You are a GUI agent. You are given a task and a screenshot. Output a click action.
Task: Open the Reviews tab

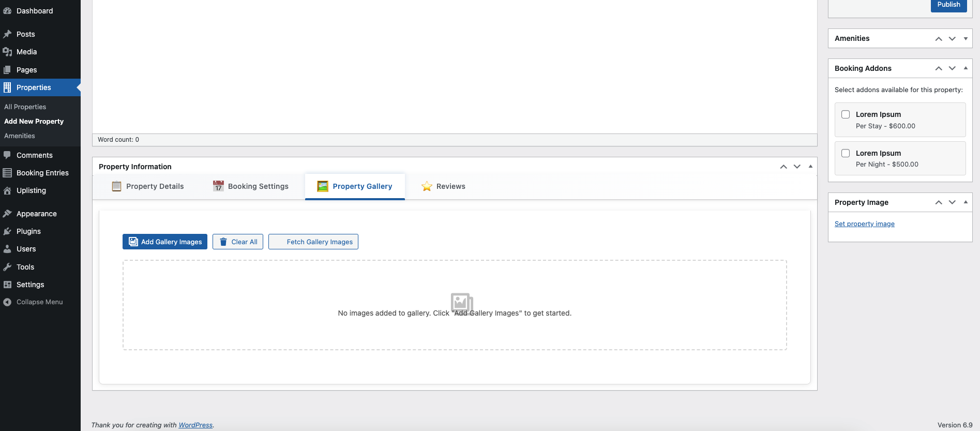[x=443, y=186]
